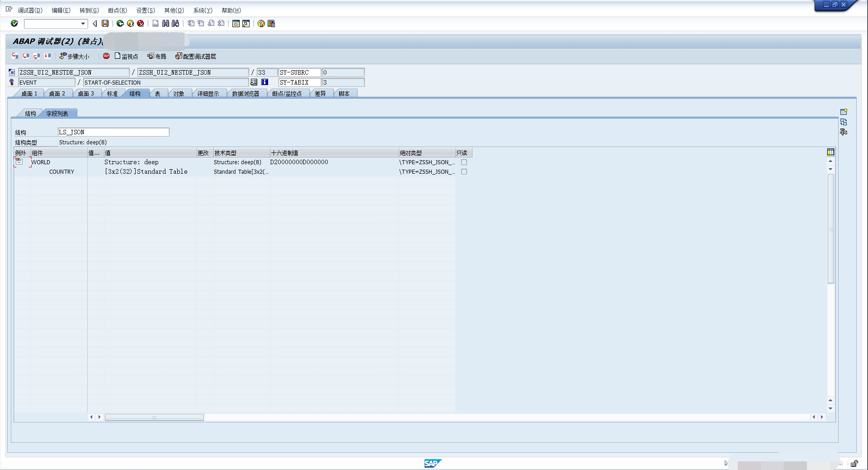Click the Execute step debugger icon
868x470 pixels.
[x=26, y=56]
